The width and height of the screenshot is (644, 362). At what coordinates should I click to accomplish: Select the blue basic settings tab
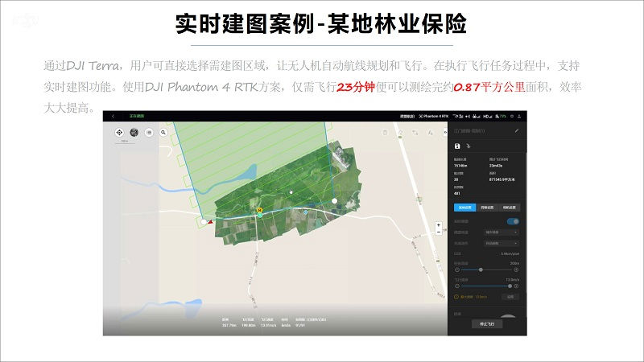coord(464,207)
